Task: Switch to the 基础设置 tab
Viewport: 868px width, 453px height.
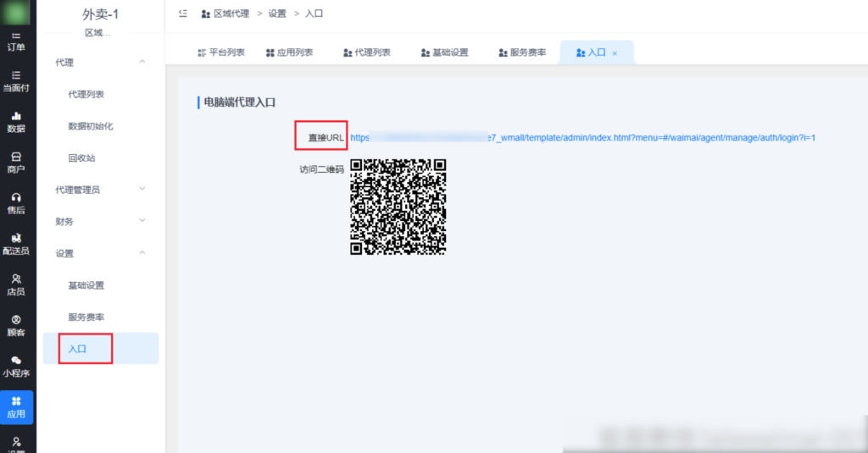Action: coord(444,52)
